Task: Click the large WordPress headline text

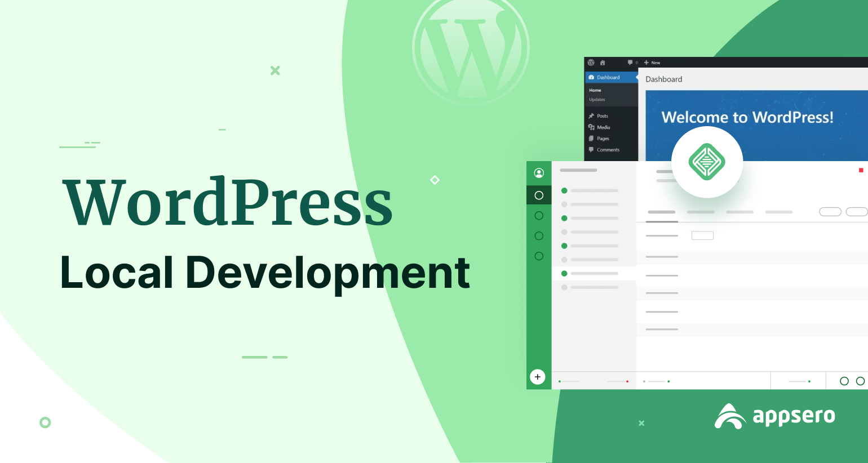Action: 227,202
